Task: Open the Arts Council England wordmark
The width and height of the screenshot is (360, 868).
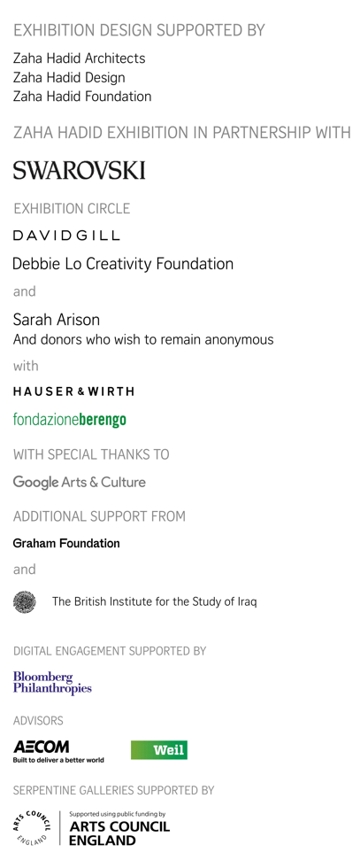Action: click(119, 829)
